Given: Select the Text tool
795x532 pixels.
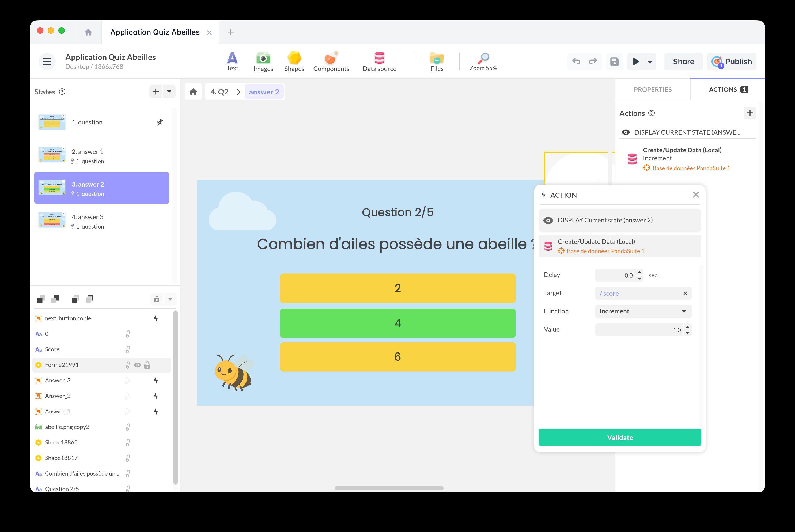Looking at the screenshot, I should tap(232, 61).
